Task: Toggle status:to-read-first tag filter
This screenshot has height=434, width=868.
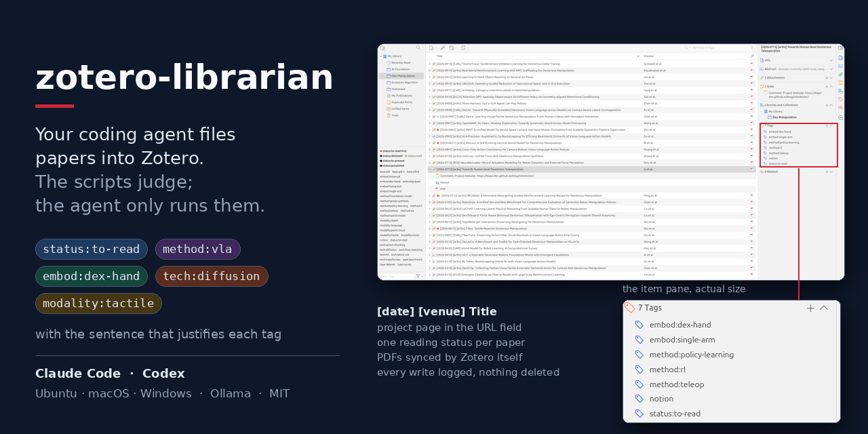Action: [395, 151]
